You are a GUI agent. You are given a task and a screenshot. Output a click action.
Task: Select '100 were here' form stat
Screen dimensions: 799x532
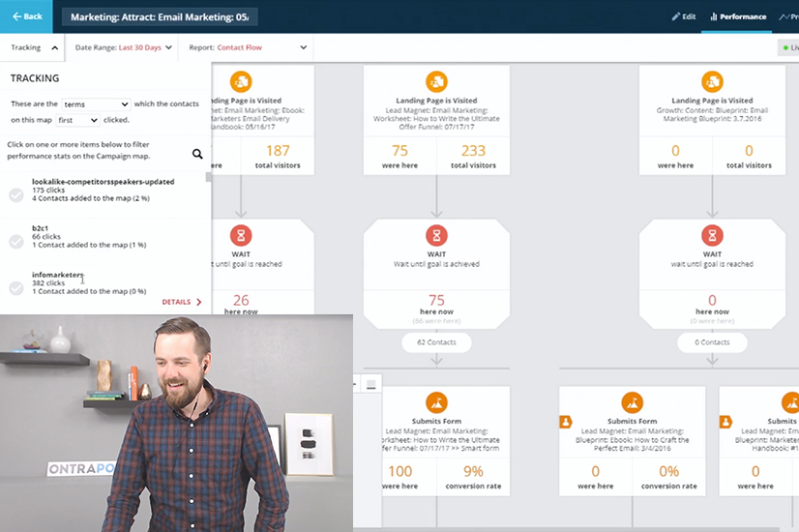[400, 477]
